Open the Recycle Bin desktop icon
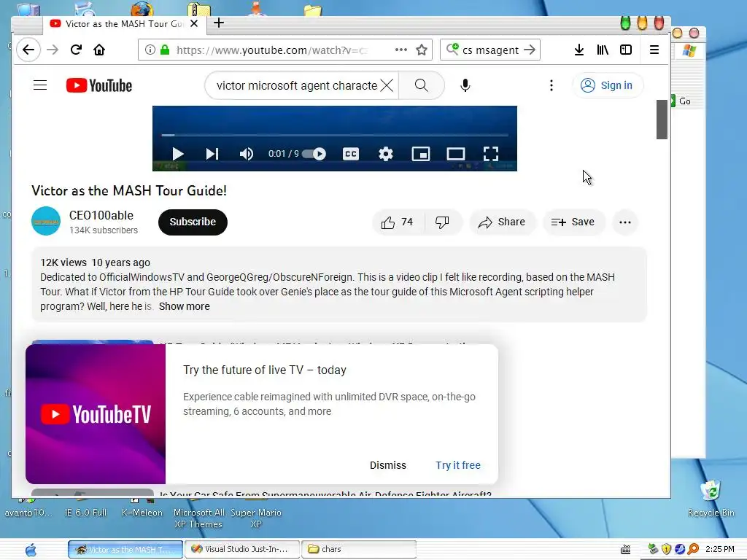The width and height of the screenshot is (747, 560). [711, 499]
